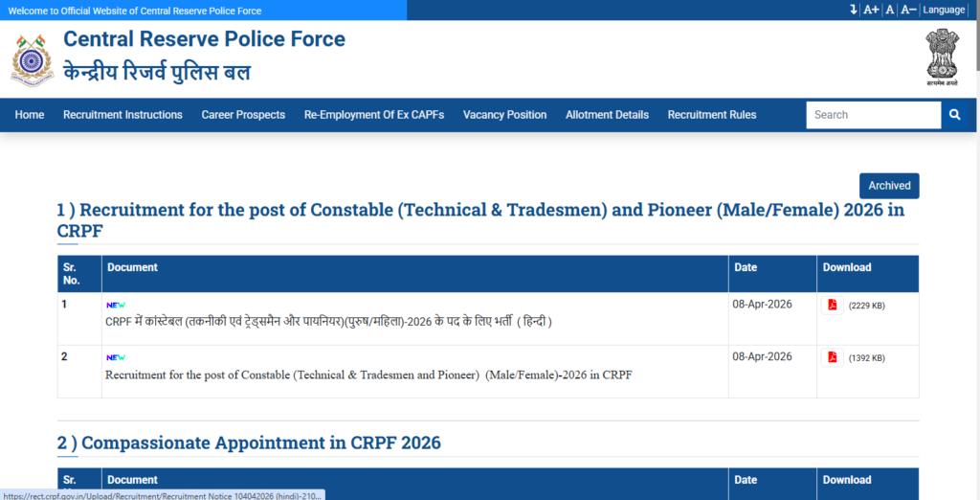Open Vacancy Position menu item
Image resolution: width=980 pixels, height=500 pixels.
504,115
